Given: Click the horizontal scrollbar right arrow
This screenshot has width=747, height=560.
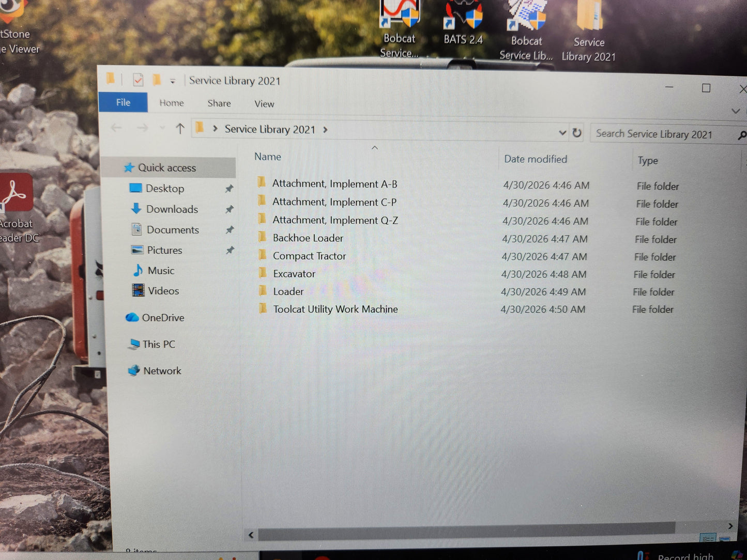Looking at the screenshot, I should [x=730, y=526].
